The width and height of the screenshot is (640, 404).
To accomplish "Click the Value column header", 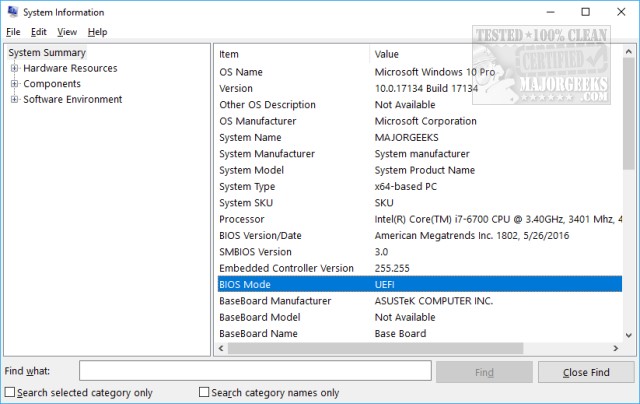I will coord(490,53).
